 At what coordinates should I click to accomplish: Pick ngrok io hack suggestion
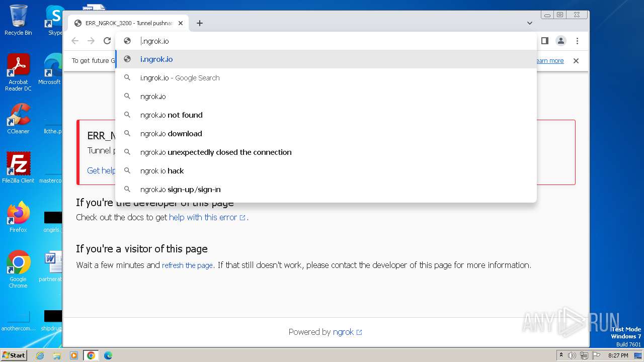[x=326, y=171]
